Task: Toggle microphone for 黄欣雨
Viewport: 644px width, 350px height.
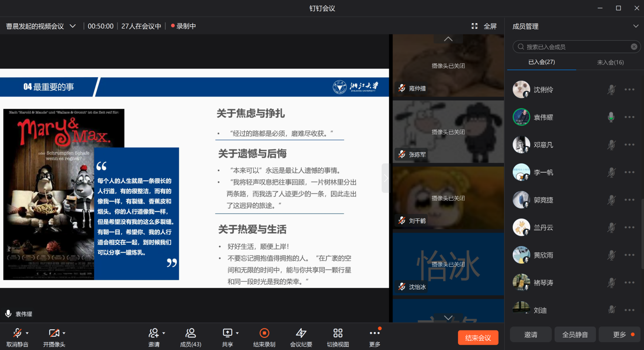Action: tap(611, 255)
